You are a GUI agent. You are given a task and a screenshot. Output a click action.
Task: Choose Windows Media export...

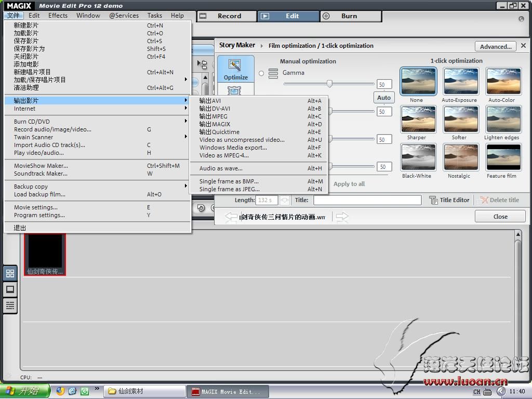pos(259,148)
